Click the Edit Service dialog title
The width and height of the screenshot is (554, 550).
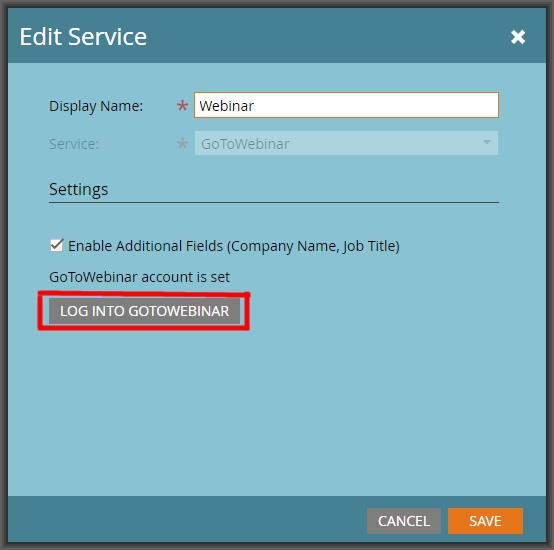[83, 37]
